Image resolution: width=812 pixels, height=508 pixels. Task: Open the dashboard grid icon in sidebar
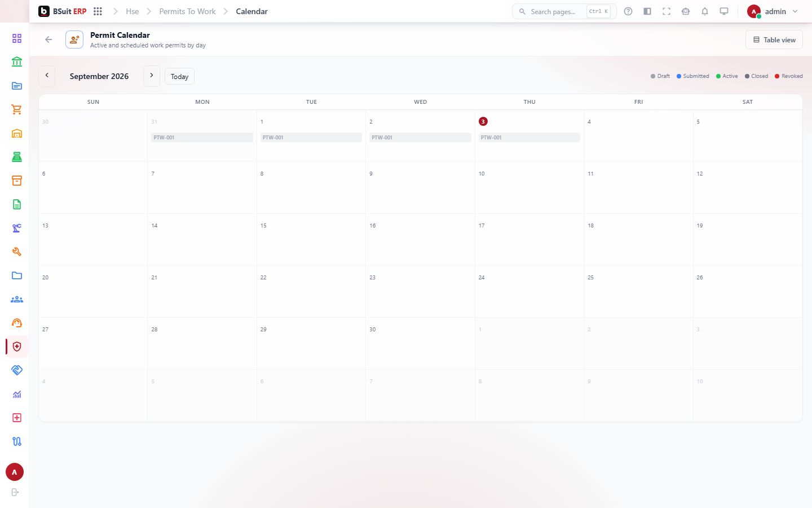point(17,38)
